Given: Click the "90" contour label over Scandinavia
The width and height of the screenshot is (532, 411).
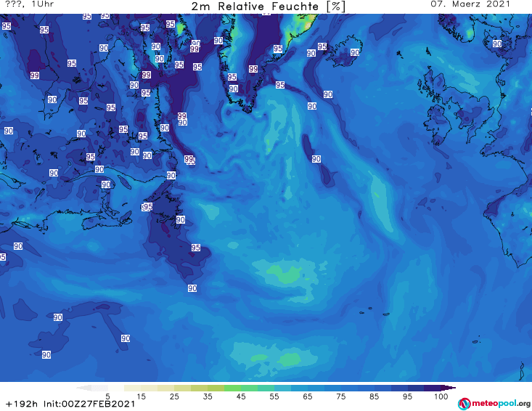Looking at the screenshot, I should [497, 44].
